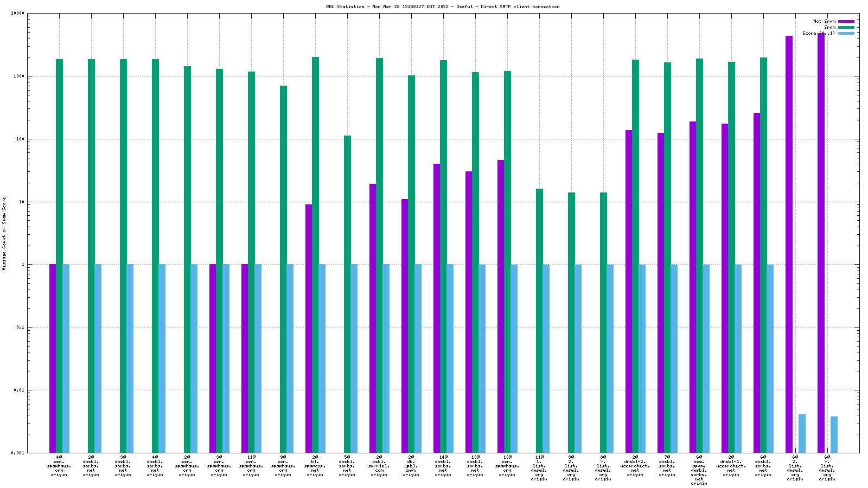Click the 0.001 tick label on the y-axis
868x488 pixels.
pyautogui.click(x=18, y=453)
